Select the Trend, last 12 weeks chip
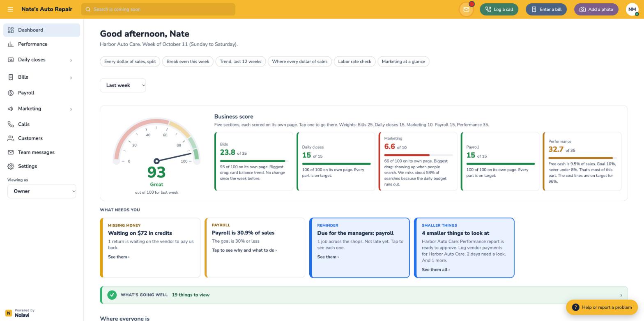 240,62
